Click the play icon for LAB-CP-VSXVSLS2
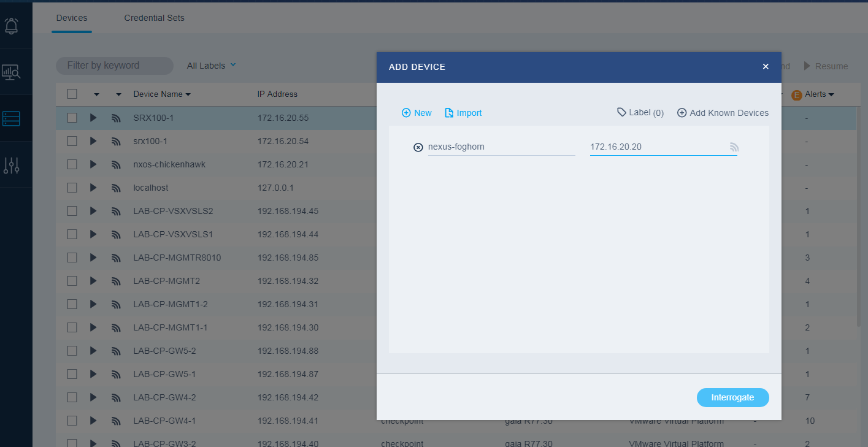Viewport: 868px width, 447px height. point(93,211)
